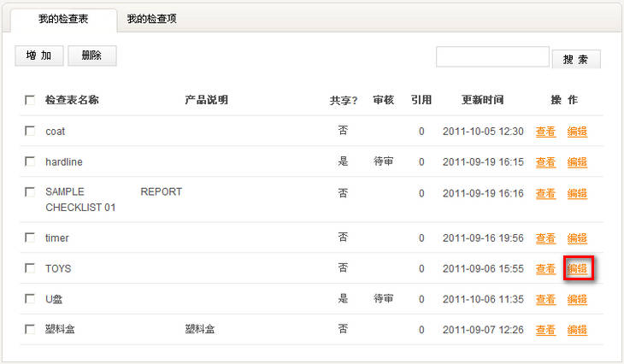View the timer checklist via 查看

tap(545, 238)
